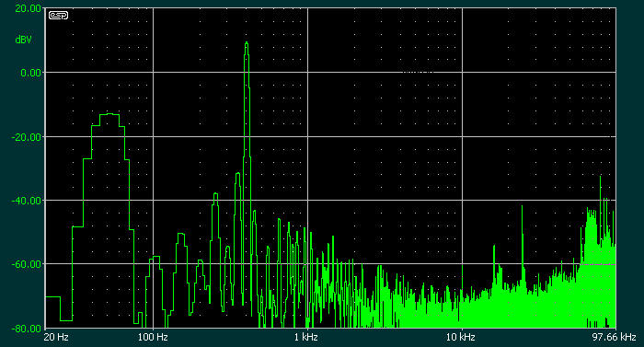
Task: Click the top of the broad low-frequency hump
Action: point(109,114)
